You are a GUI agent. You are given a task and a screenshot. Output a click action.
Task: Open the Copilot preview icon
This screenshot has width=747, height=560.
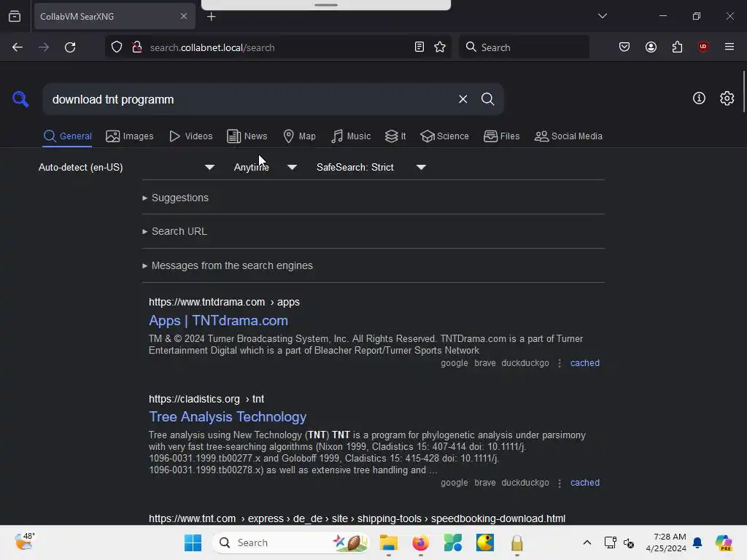[723, 542]
